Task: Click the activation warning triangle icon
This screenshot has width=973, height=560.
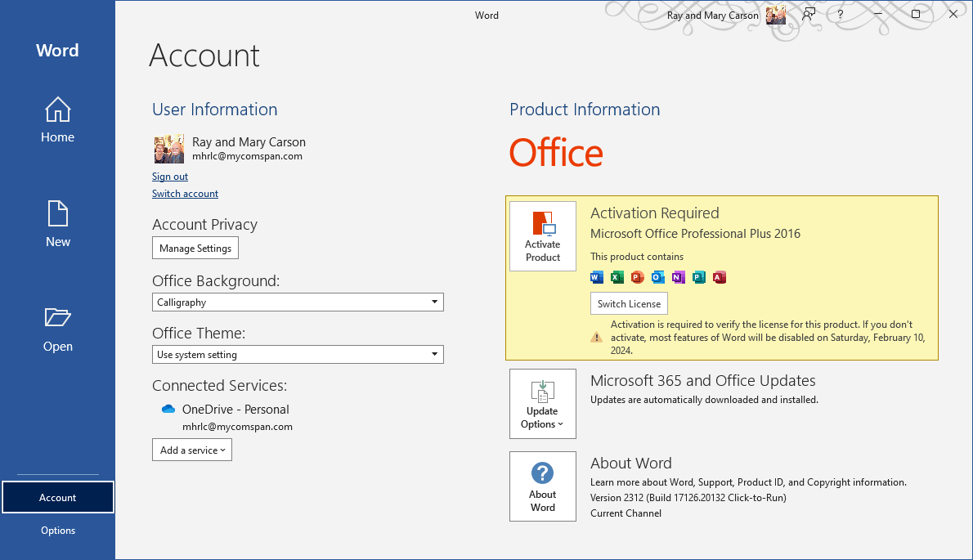Action: (x=596, y=338)
